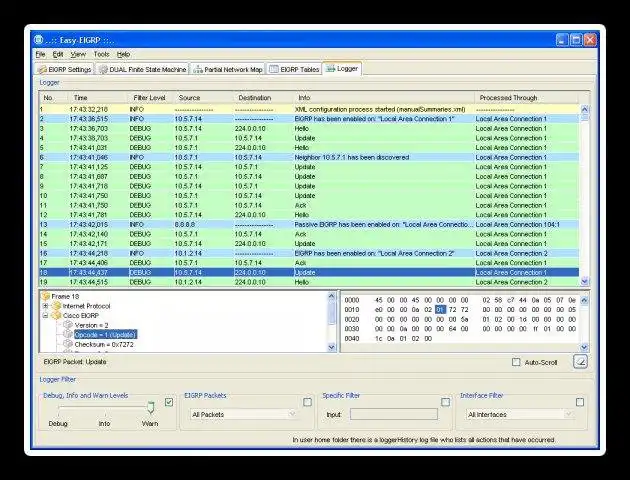Click the Internet Protocol node icon
The width and height of the screenshot is (630, 480).
57,306
